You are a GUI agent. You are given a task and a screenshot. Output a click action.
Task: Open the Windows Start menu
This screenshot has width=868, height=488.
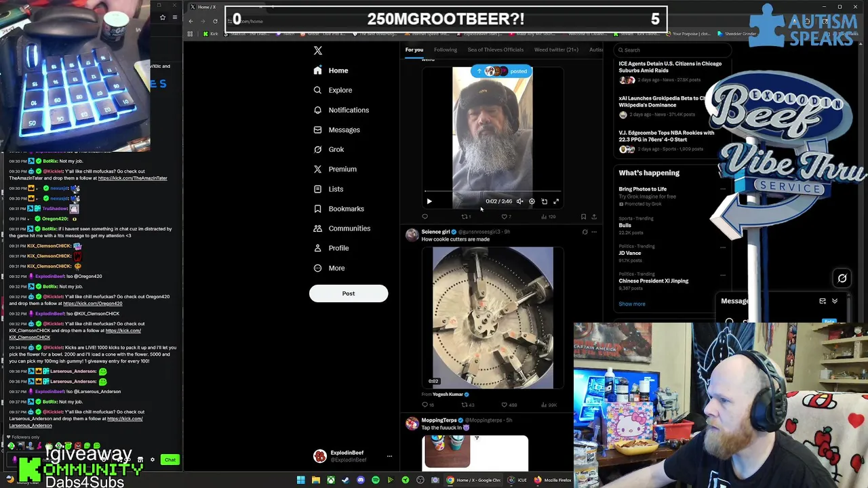click(x=300, y=480)
